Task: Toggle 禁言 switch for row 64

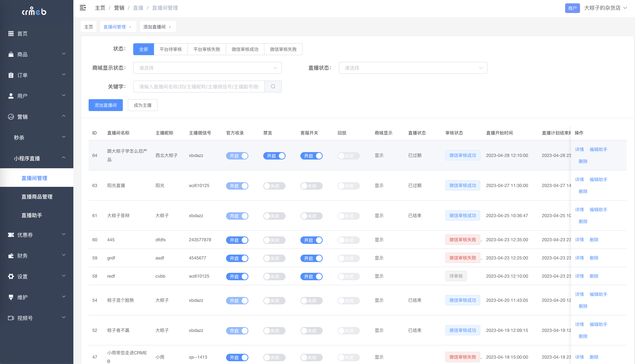Action: (274, 156)
